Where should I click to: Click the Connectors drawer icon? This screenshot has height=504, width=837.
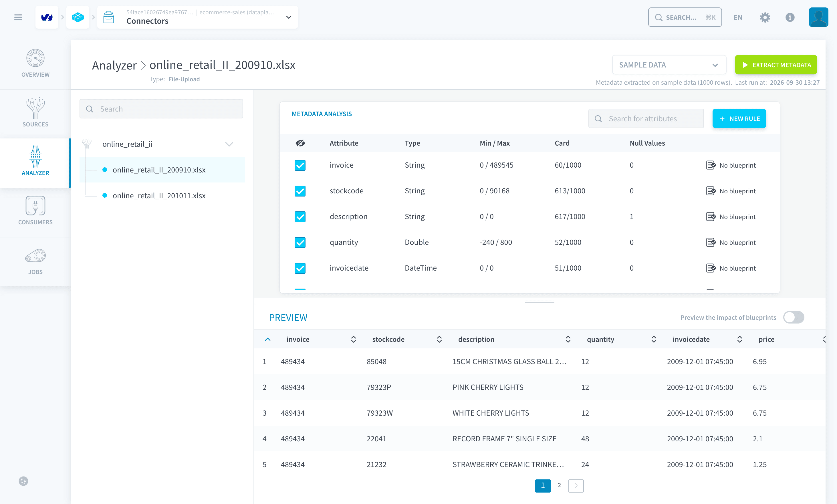(109, 17)
